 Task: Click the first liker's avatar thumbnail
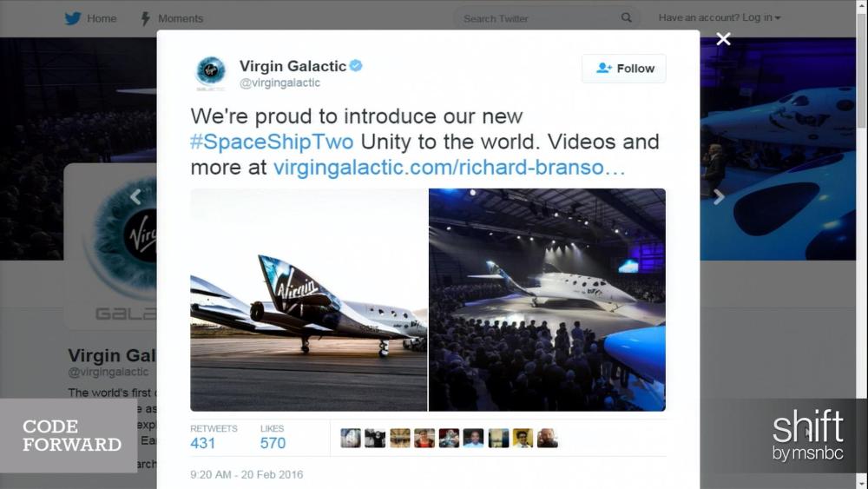pos(351,438)
